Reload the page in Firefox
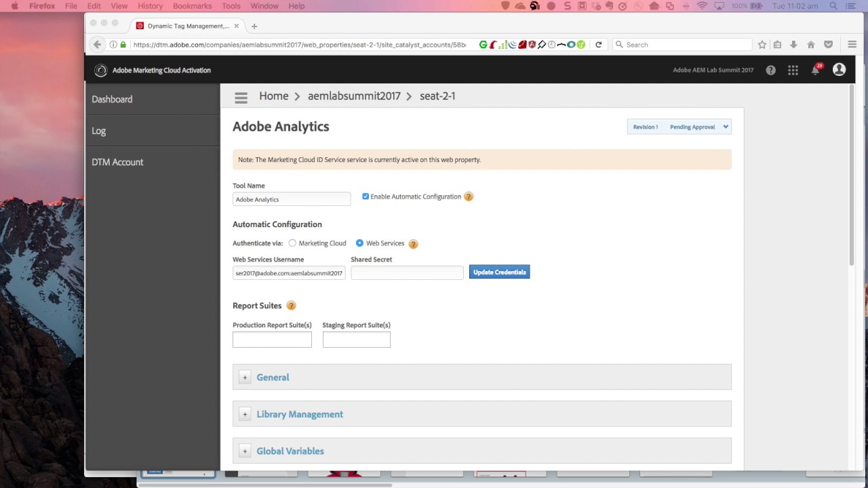 (x=598, y=45)
